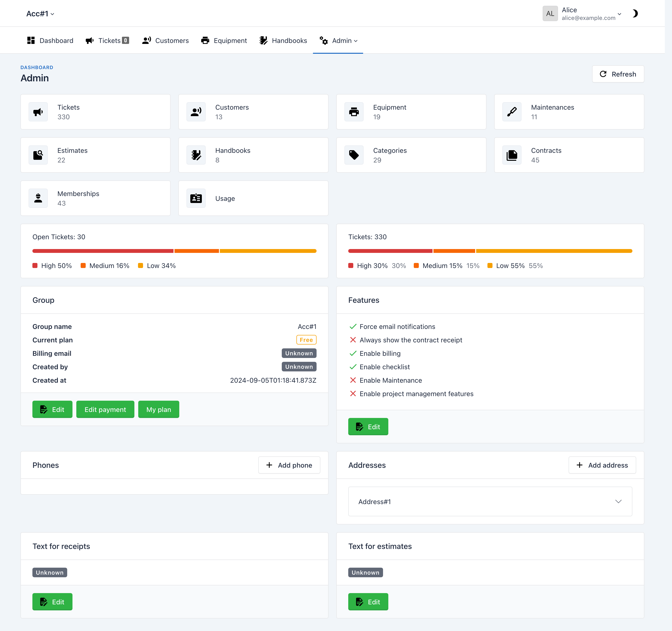The width and height of the screenshot is (672, 631).
Task: Click Edit button in Group section
Action: point(52,409)
